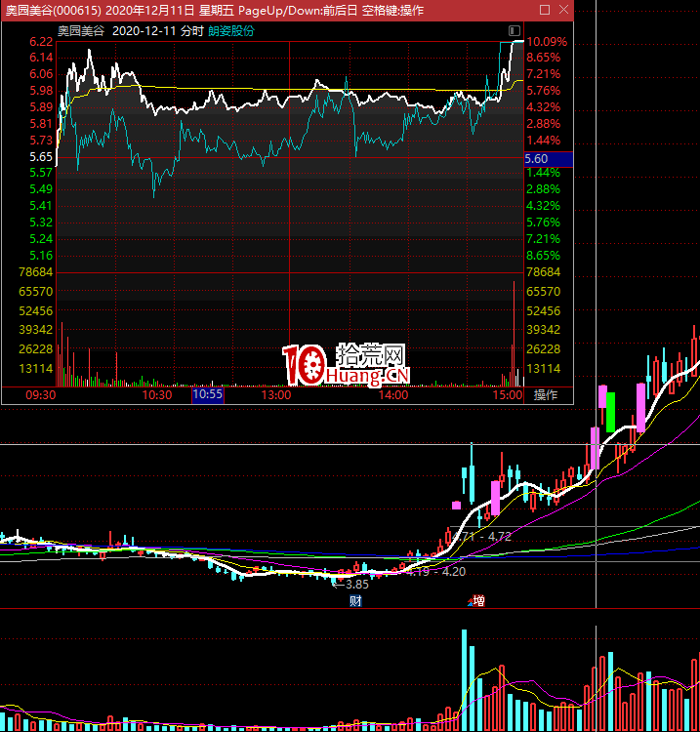Close the intraday popup window
The image size is (700, 732).
[563, 10]
